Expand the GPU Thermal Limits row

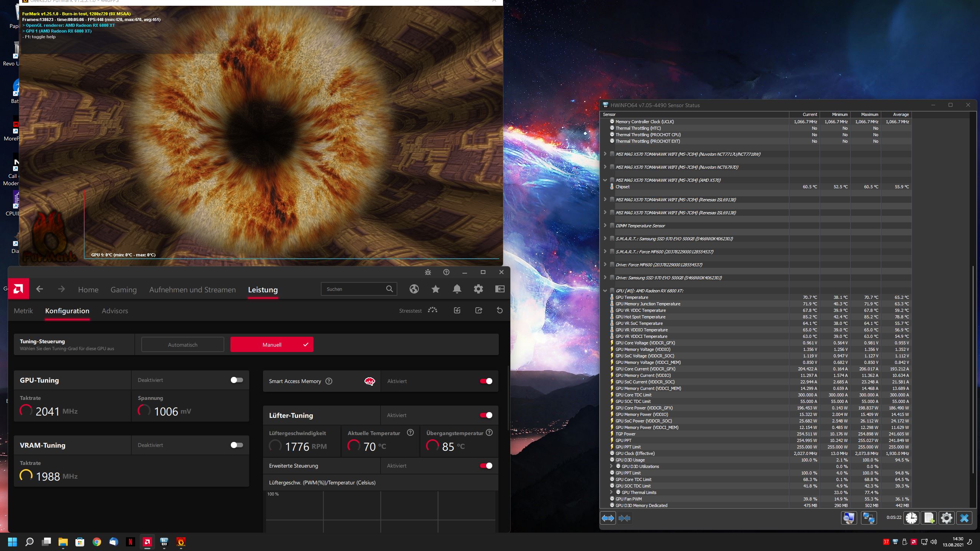[611, 492]
